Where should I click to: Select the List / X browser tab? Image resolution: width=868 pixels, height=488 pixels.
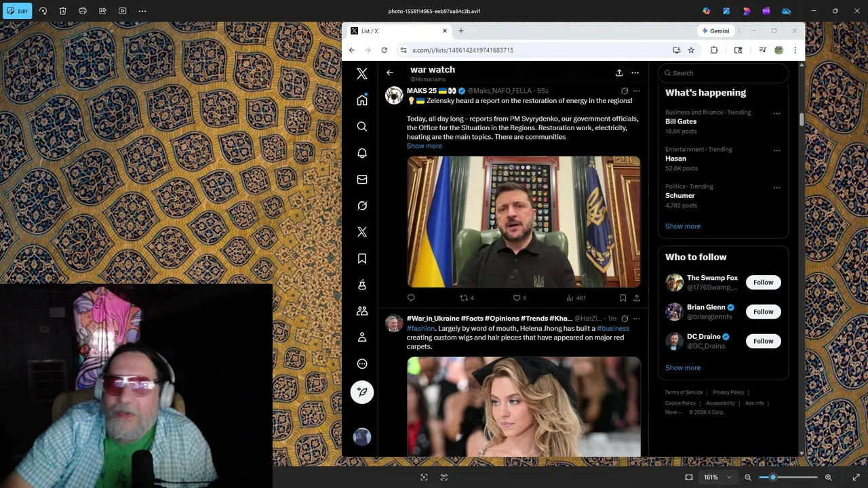pyautogui.click(x=397, y=31)
